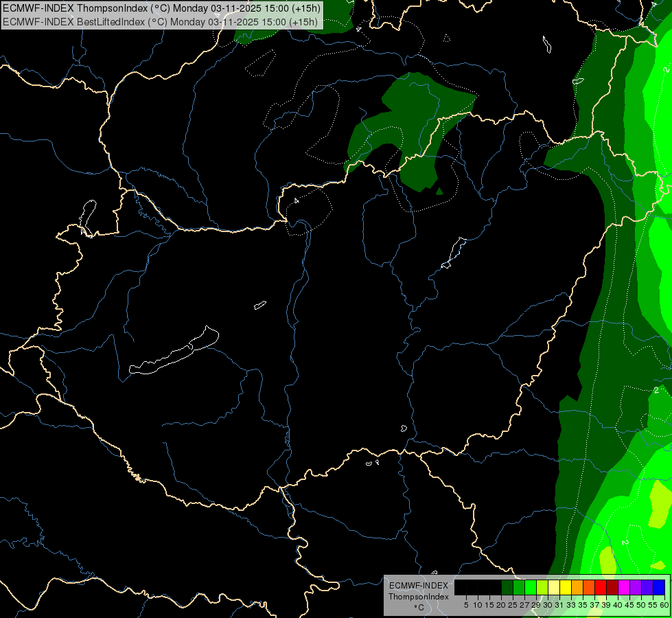Click the legend tick value 5
Viewport: 672px width, 618px height.
click(x=466, y=605)
